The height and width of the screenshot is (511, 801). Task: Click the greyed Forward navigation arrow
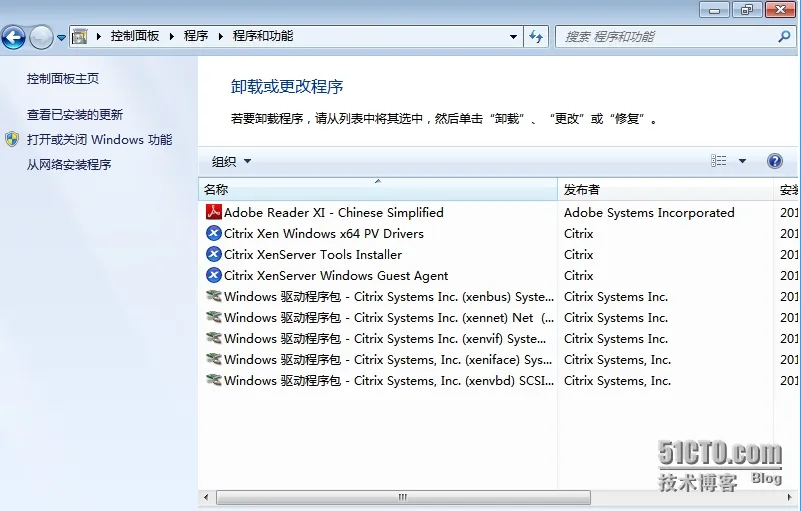click(x=41, y=37)
